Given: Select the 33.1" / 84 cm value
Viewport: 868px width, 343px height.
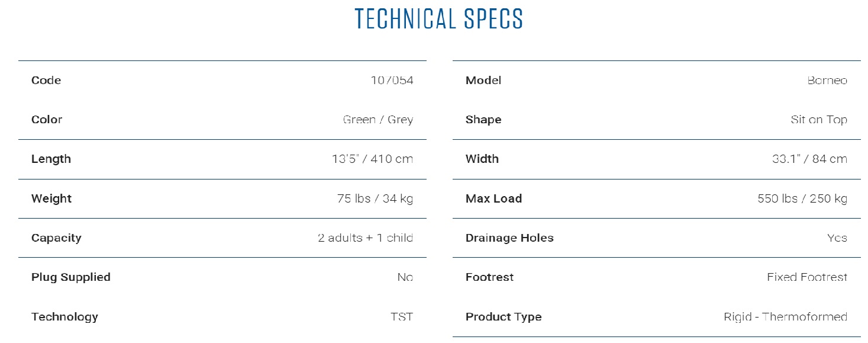Looking at the screenshot, I should coord(809,159).
